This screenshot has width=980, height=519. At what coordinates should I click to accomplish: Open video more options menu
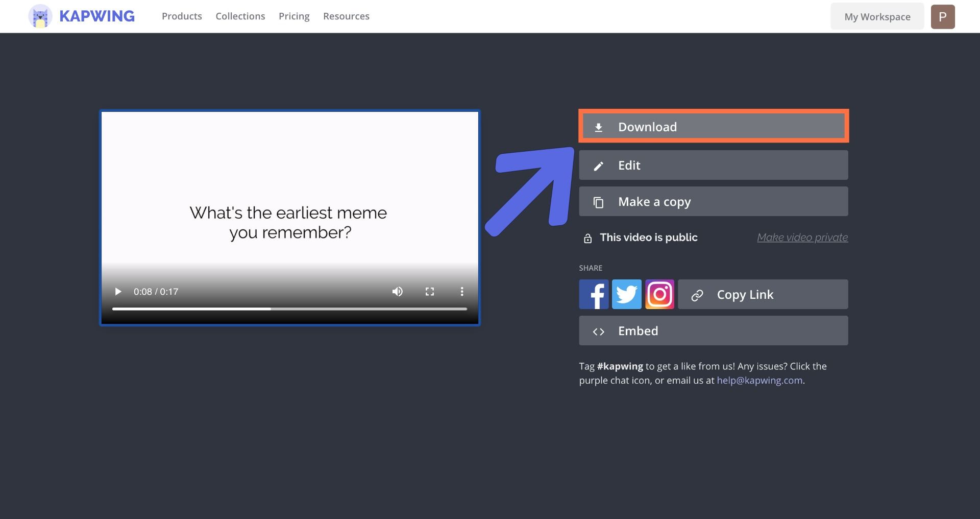coord(462,292)
